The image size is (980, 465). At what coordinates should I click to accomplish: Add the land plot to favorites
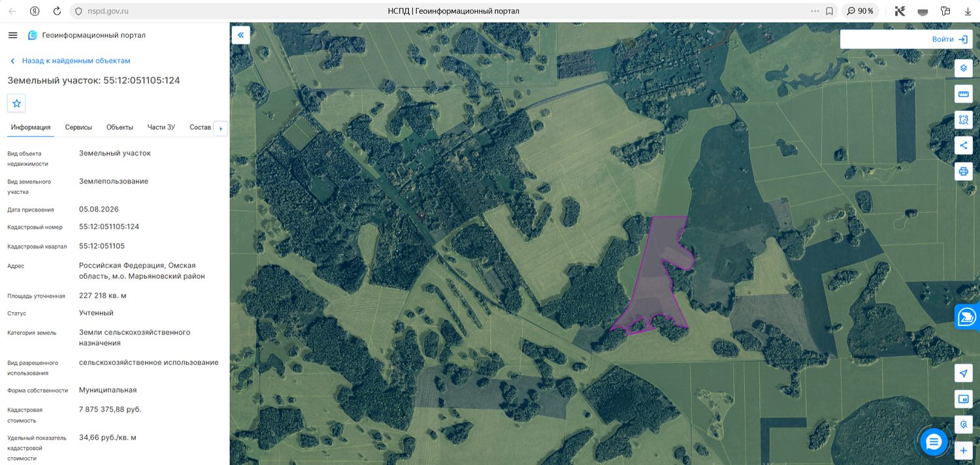(x=16, y=103)
